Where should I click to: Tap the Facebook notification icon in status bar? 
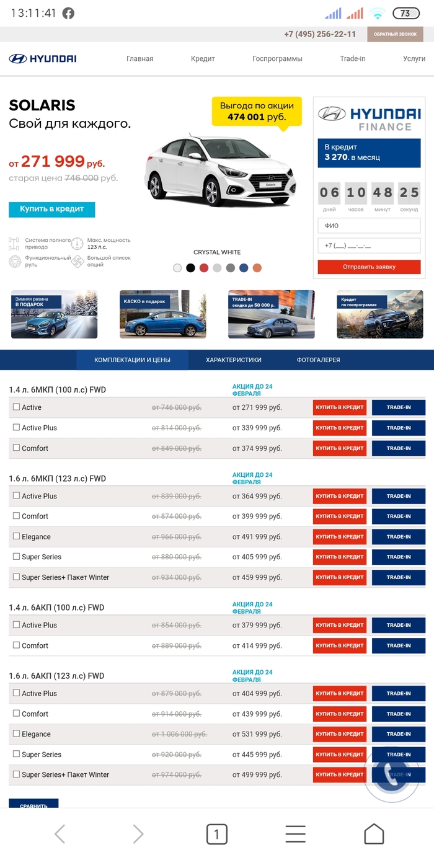(x=68, y=13)
